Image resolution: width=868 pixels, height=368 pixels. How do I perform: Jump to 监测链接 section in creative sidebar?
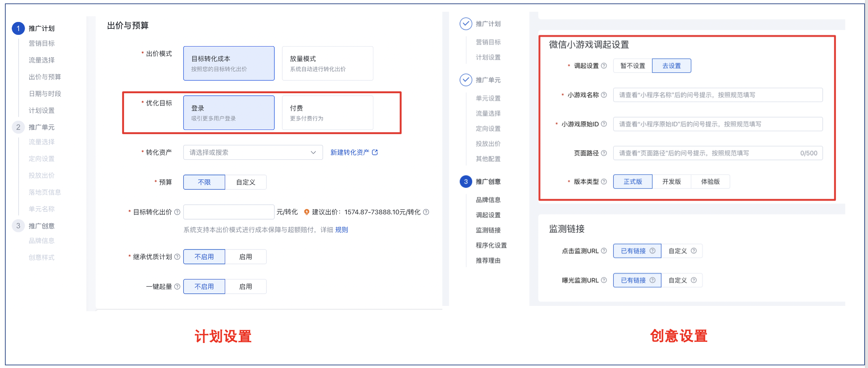point(488,230)
